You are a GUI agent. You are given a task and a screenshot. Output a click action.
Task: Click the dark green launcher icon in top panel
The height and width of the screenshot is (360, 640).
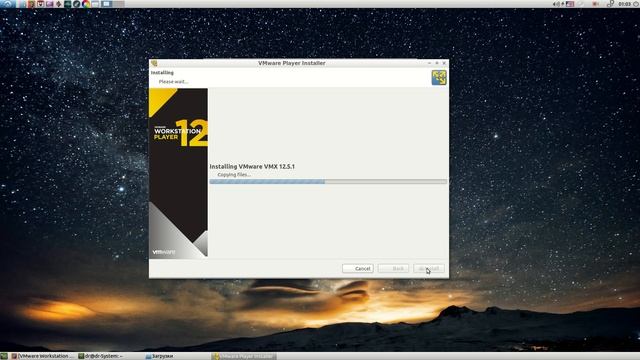(67, 4)
